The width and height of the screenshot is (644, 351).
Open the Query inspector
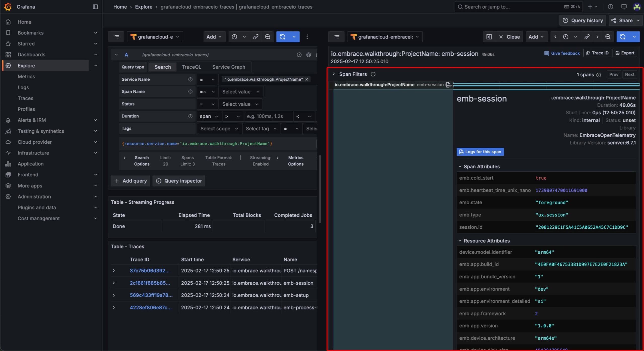click(x=179, y=181)
